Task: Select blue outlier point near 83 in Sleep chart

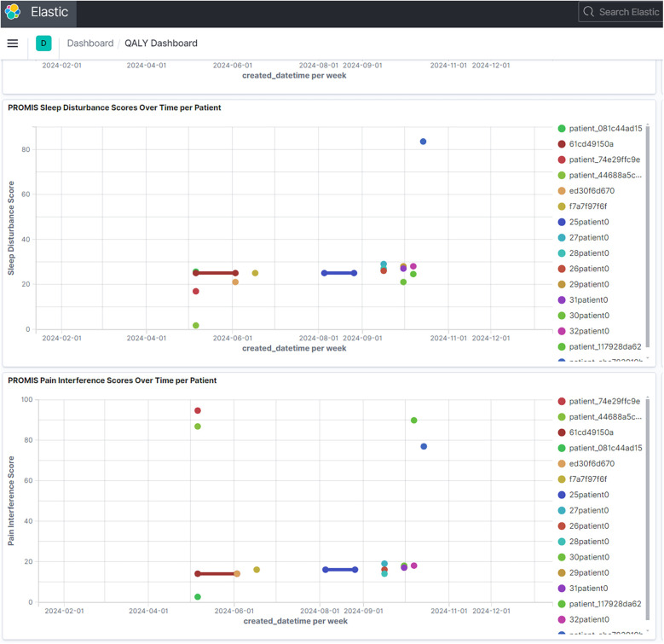Action: pyautogui.click(x=423, y=142)
